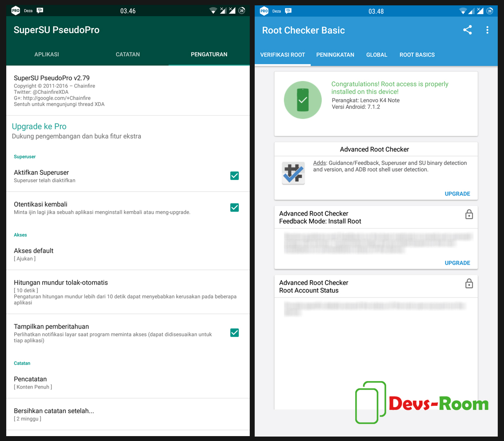The width and height of the screenshot is (504, 441).
Task: Tap the Root Checker Basic app title
Action: tap(304, 30)
